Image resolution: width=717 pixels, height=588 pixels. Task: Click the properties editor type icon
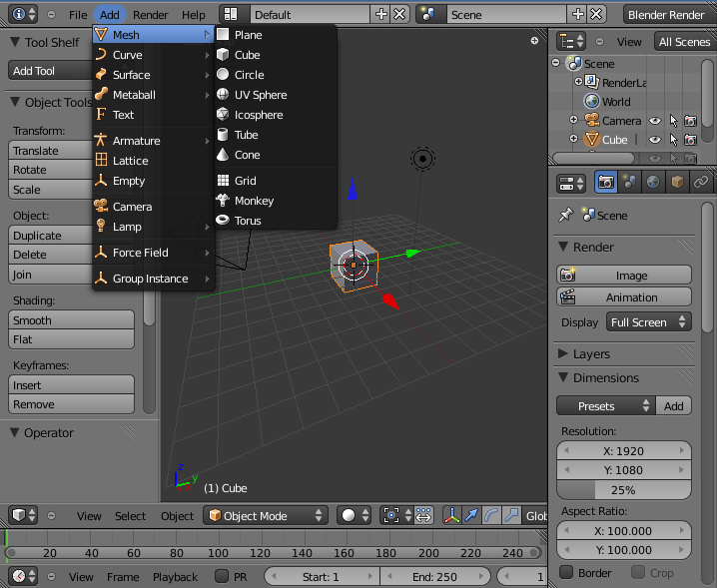tap(571, 184)
